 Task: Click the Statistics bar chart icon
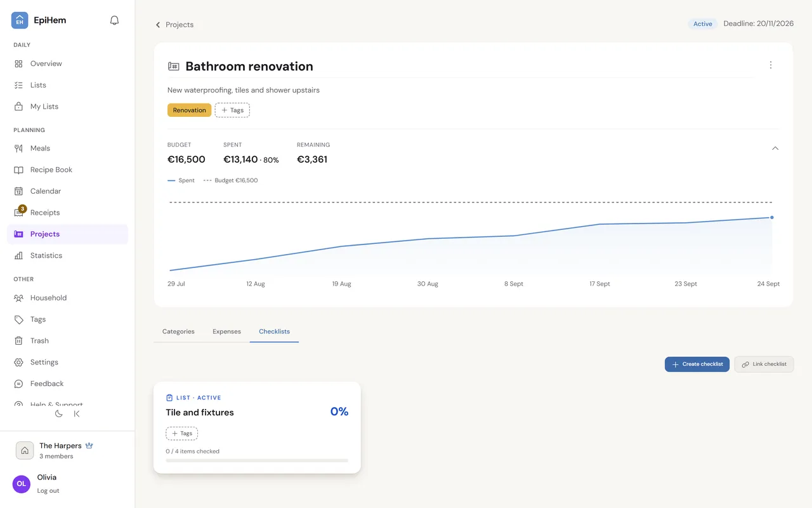(18, 255)
